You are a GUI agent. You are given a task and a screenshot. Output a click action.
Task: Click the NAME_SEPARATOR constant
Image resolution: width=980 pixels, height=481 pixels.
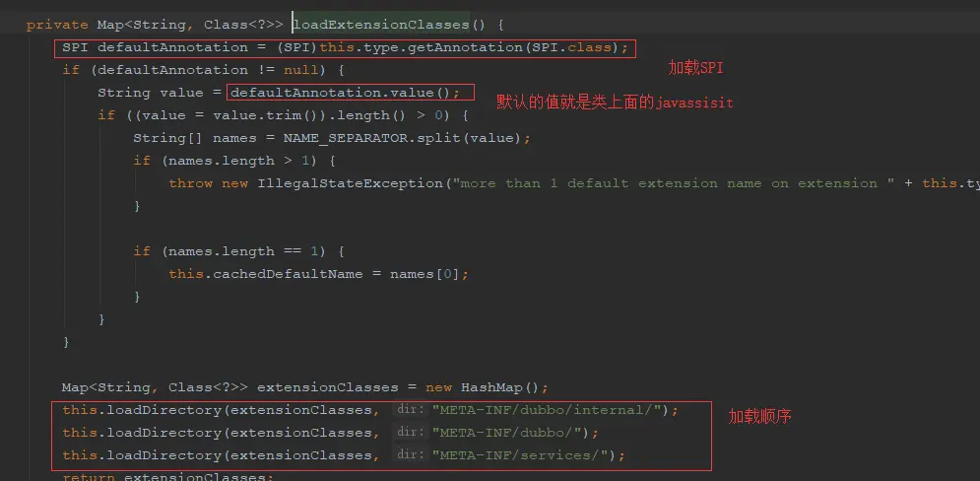(x=346, y=138)
